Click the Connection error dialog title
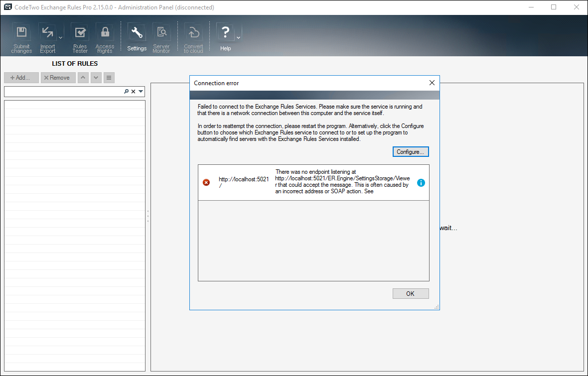Screen dimensions: 588x376 click(216, 83)
